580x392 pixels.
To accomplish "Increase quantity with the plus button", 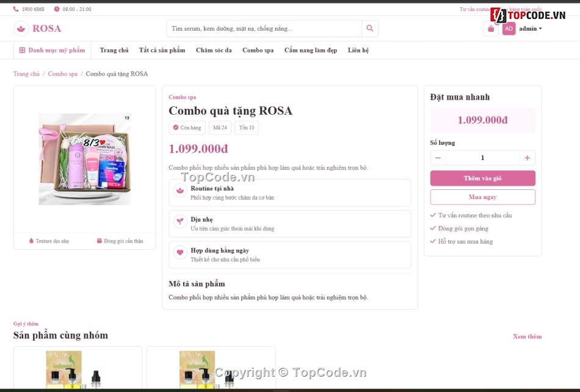I will (527, 158).
